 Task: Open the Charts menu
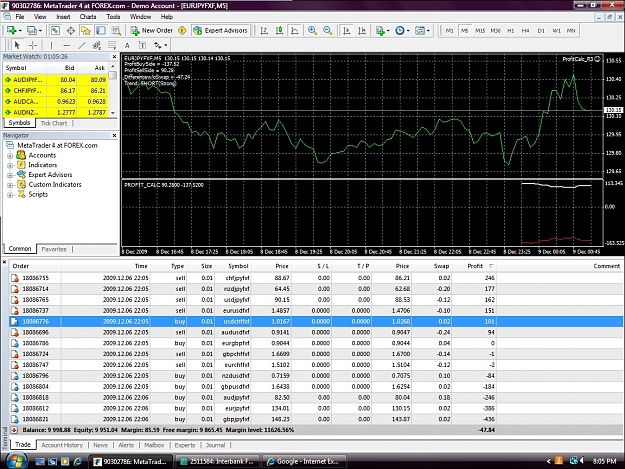(x=88, y=17)
